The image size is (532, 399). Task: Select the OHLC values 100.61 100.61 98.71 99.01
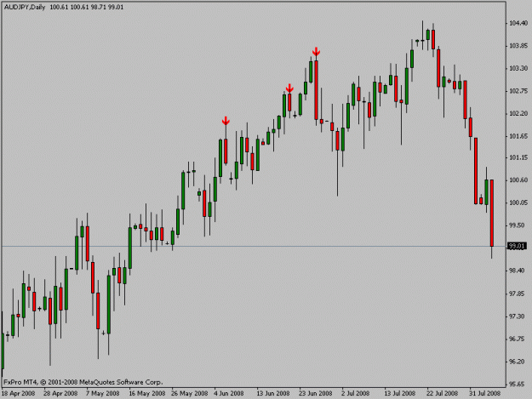click(87, 7)
